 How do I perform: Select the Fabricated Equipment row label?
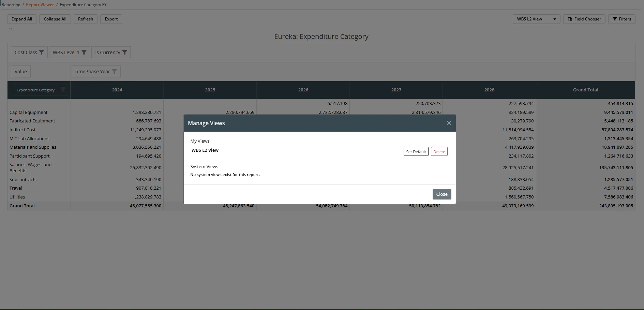click(32, 121)
